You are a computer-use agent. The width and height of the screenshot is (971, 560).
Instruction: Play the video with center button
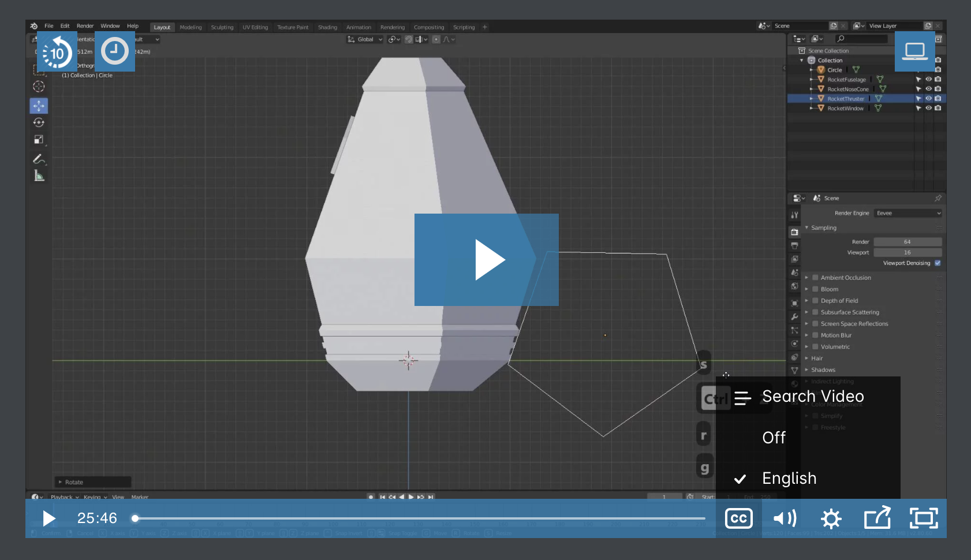click(x=487, y=260)
